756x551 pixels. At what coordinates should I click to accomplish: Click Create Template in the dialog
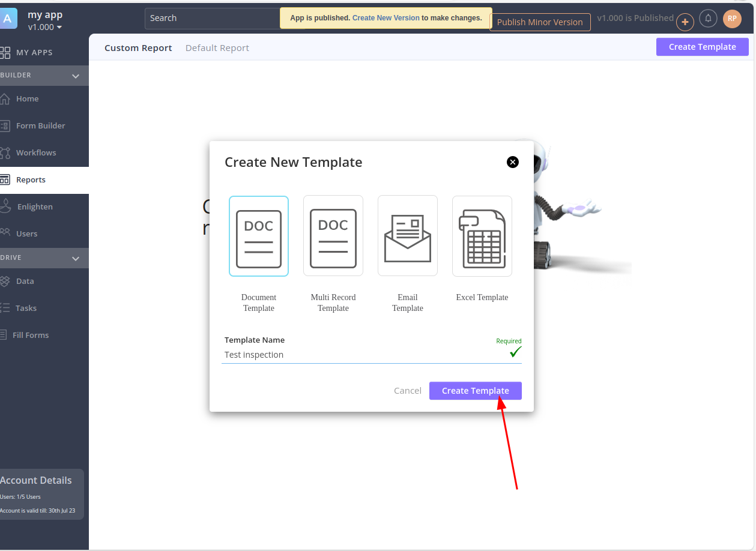(x=475, y=391)
